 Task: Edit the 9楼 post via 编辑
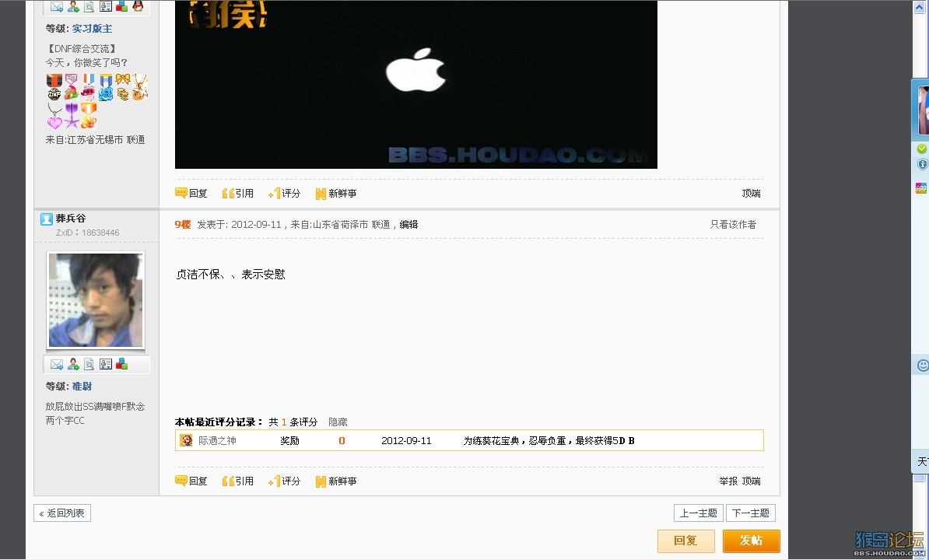click(408, 224)
